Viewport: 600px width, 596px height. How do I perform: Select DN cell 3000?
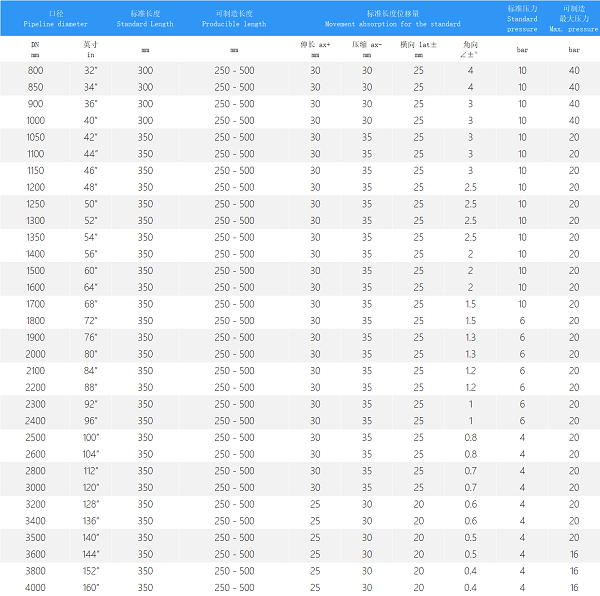point(35,488)
